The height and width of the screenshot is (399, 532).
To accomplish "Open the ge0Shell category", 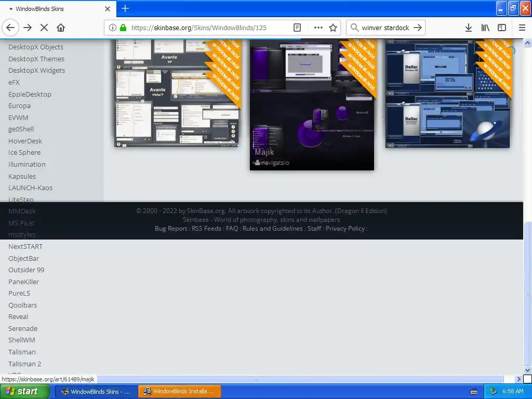I will (21, 129).
